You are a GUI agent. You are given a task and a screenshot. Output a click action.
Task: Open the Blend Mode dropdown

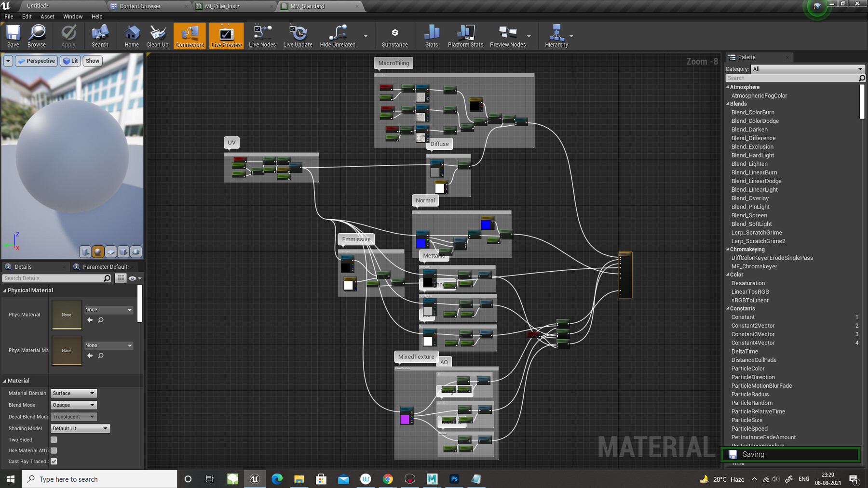point(73,405)
